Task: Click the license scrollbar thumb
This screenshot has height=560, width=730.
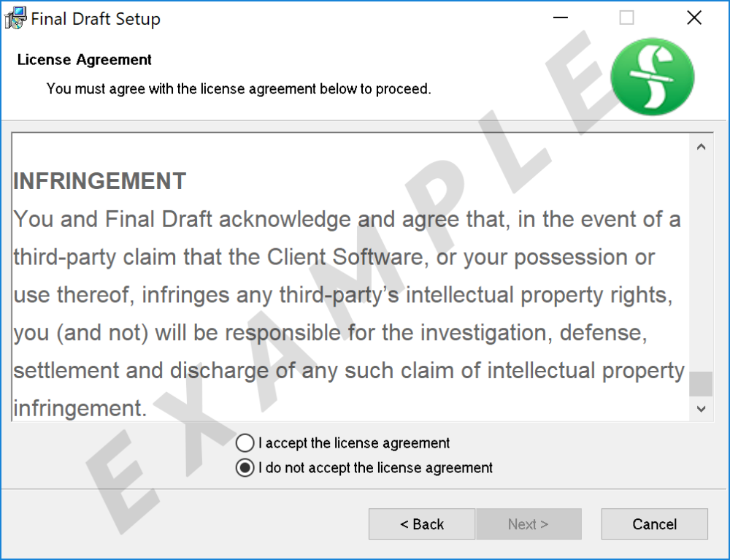Action: pos(701,383)
